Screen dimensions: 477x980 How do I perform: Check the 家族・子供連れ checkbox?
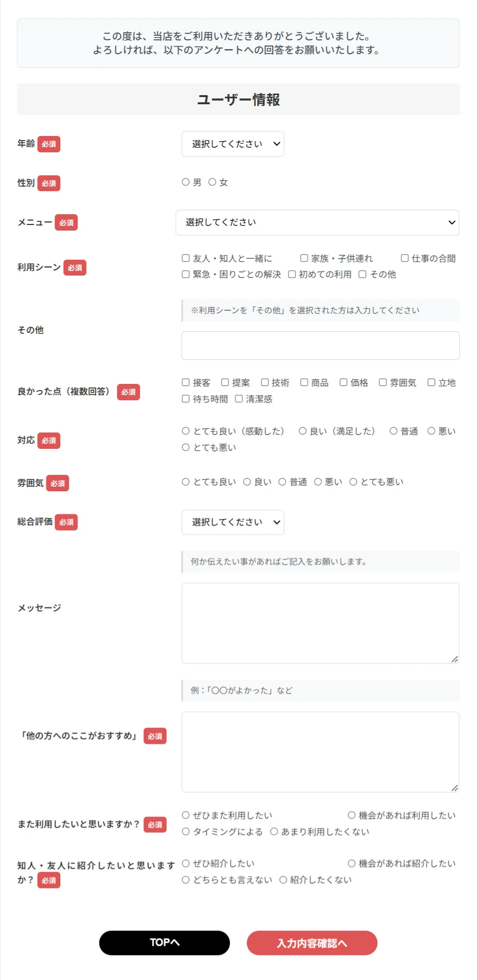point(304,258)
